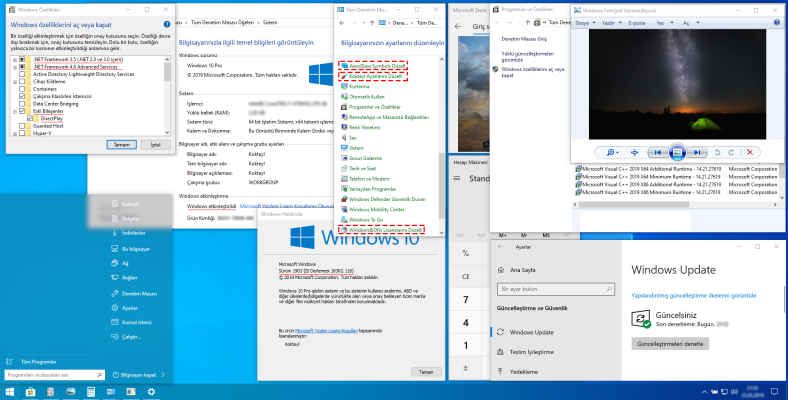Open Aç dropdown in Photo Viewer

(691, 23)
